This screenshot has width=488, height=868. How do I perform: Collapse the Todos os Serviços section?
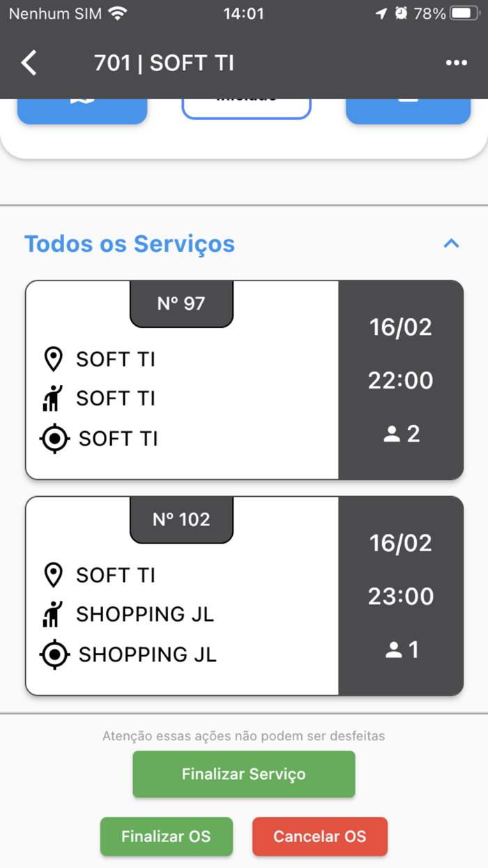click(452, 243)
